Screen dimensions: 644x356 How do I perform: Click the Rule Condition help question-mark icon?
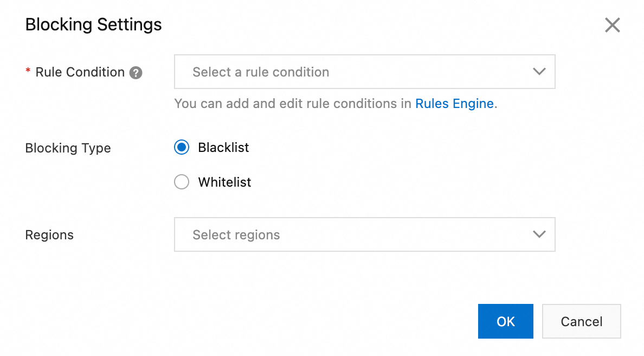pyautogui.click(x=136, y=73)
